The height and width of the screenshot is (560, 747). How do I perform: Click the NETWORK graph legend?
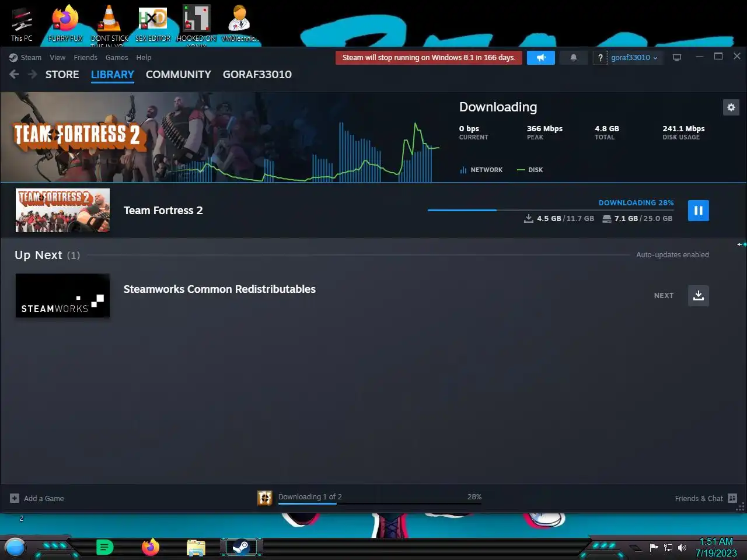(481, 170)
